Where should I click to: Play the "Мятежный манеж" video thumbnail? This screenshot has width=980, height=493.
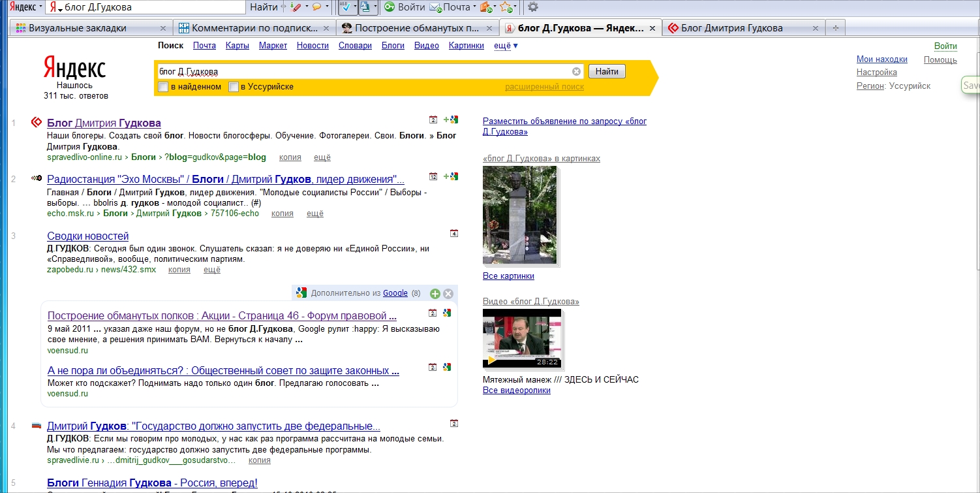click(x=521, y=338)
